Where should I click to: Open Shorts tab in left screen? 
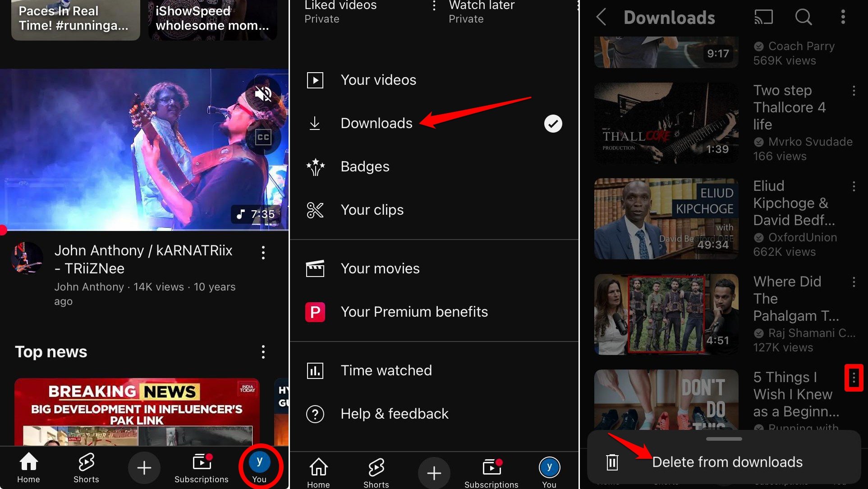pyautogui.click(x=86, y=468)
